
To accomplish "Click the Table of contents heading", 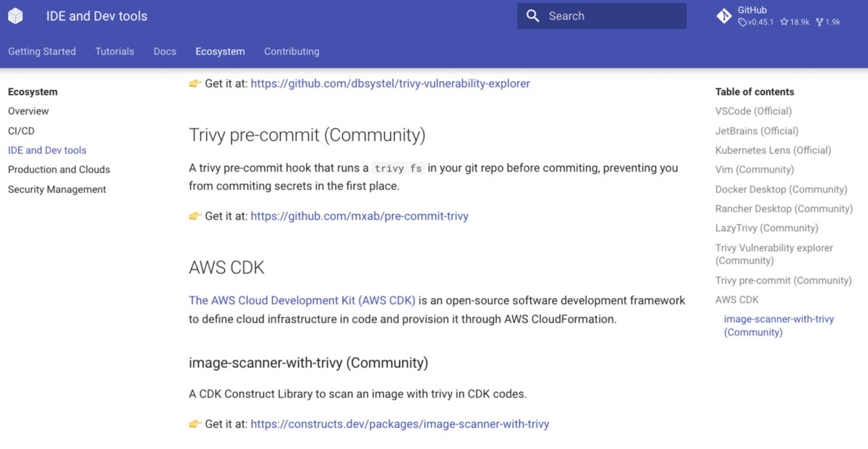I will (x=754, y=92).
